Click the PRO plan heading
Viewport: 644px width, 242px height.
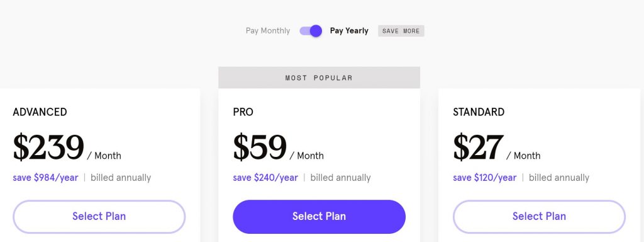pos(243,112)
